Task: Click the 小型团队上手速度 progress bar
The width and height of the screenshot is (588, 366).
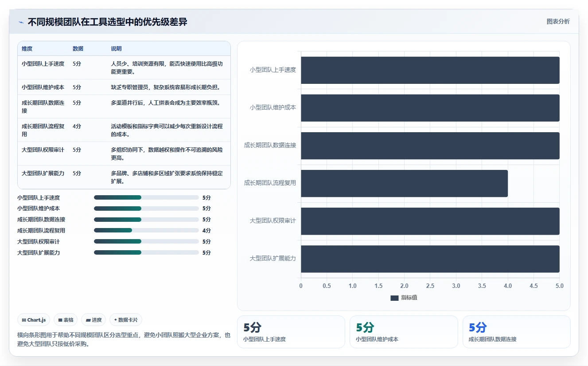Action: click(x=146, y=197)
